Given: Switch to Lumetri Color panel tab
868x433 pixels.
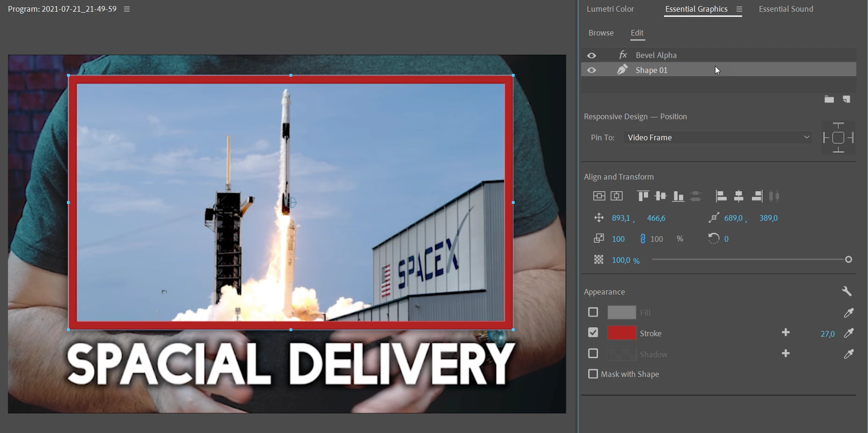Looking at the screenshot, I should (610, 9).
